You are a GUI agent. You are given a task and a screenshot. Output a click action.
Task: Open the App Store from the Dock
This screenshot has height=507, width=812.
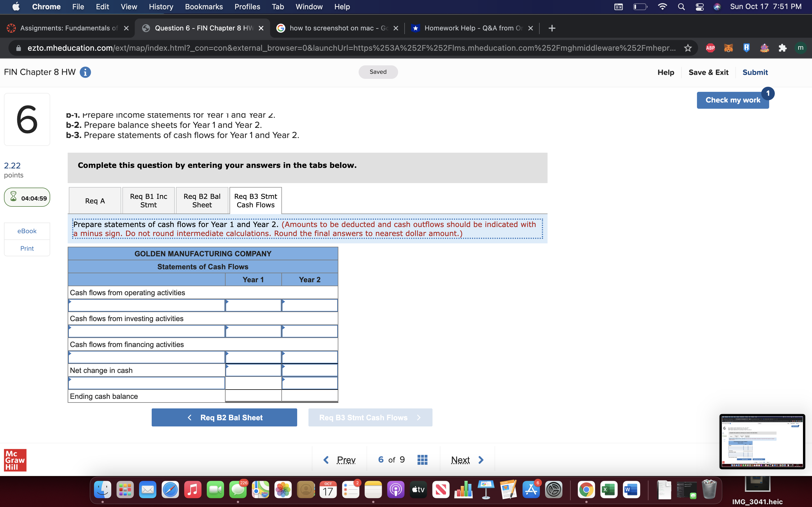[x=531, y=490]
